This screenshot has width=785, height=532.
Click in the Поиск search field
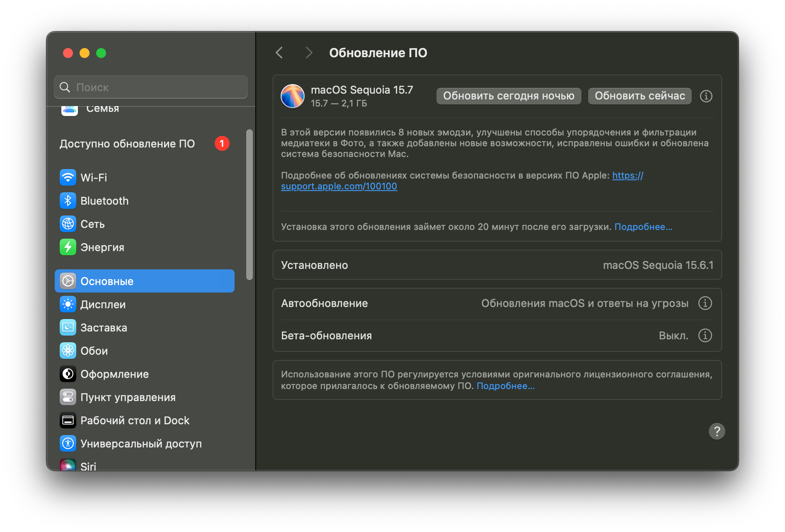tap(151, 87)
